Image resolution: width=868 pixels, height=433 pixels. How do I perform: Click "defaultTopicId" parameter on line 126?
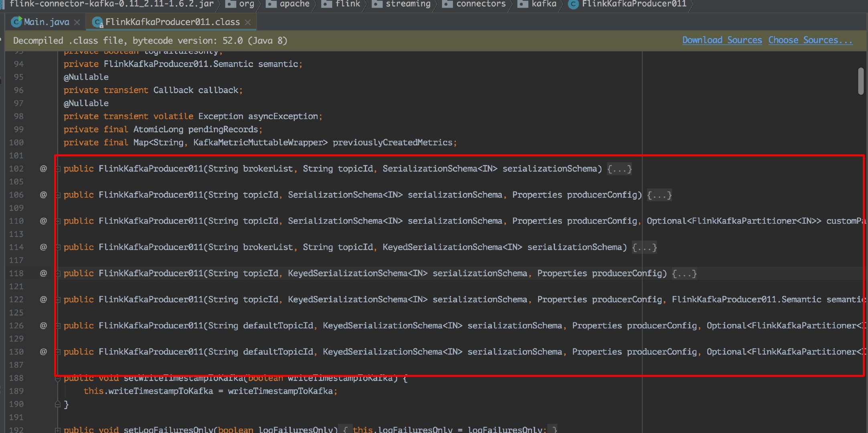pos(278,326)
